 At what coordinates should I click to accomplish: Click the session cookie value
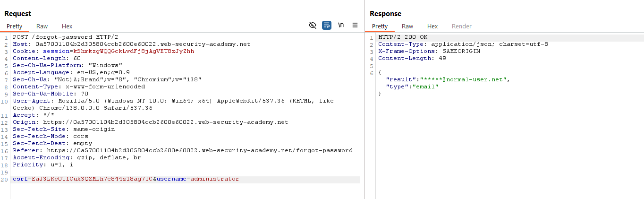pos(134,51)
